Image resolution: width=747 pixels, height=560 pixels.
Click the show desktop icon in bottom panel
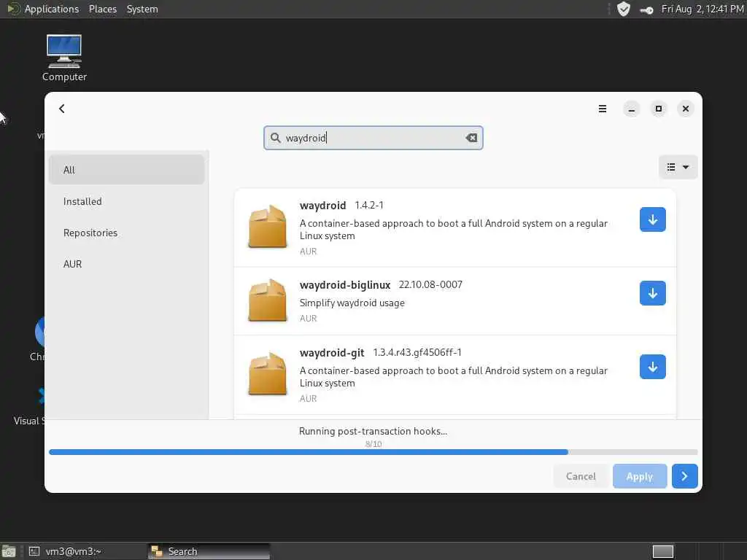coord(9,552)
